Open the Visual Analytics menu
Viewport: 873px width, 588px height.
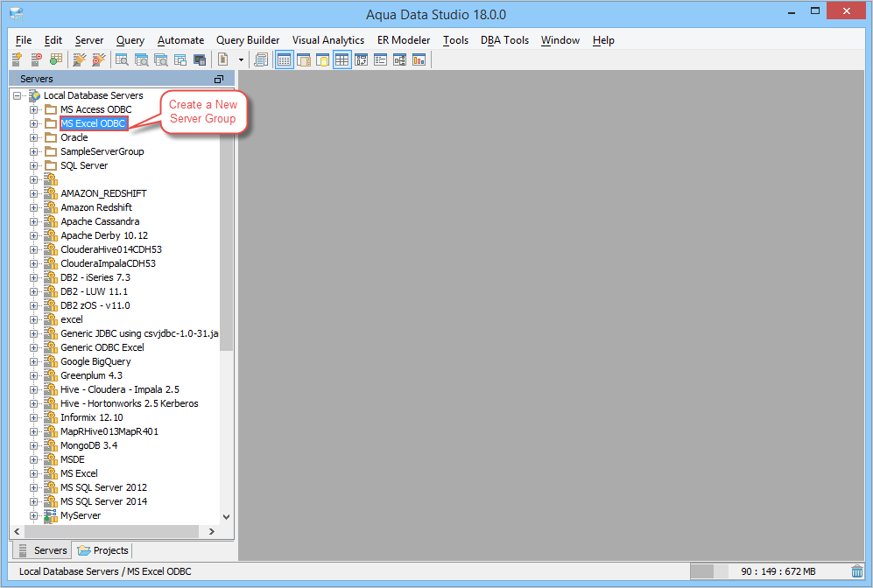[x=328, y=40]
